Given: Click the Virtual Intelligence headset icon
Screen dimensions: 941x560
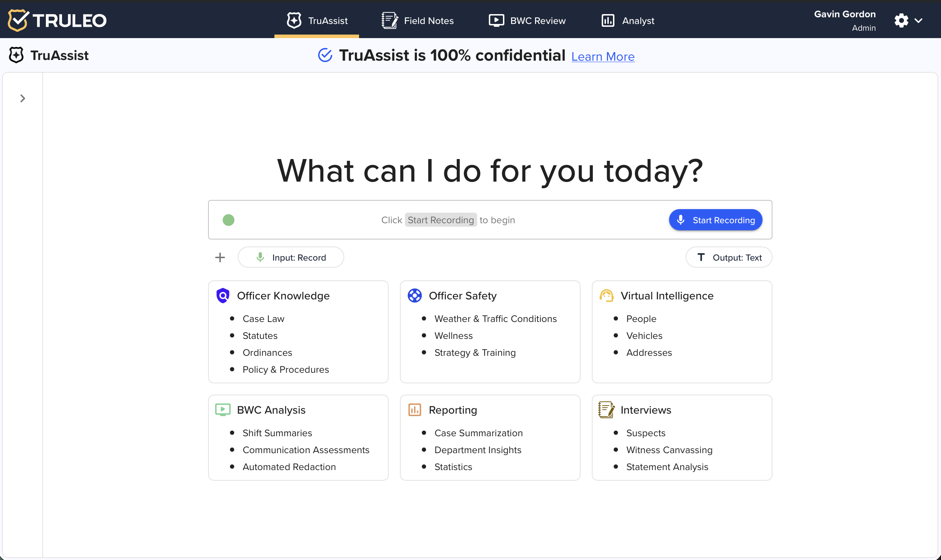Looking at the screenshot, I should coord(606,296).
